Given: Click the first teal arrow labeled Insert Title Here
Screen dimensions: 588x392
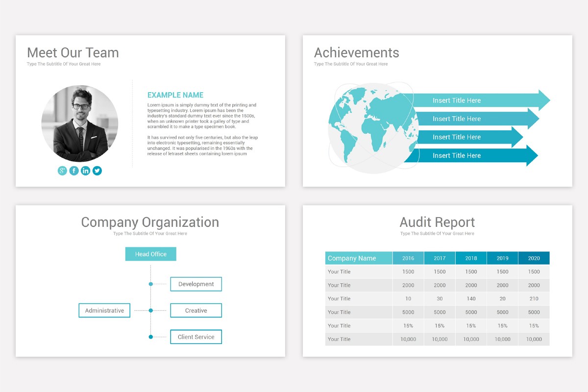Looking at the screenshot, I should 470,100.
